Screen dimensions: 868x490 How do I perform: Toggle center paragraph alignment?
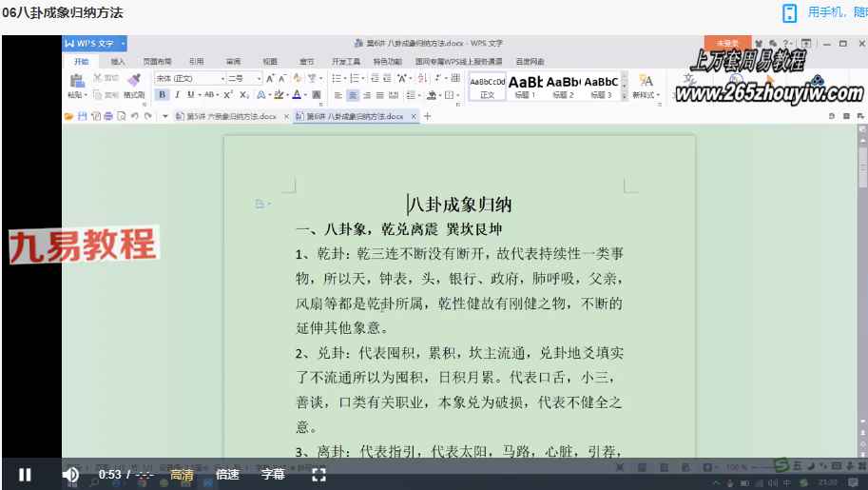tap(353, 95)
